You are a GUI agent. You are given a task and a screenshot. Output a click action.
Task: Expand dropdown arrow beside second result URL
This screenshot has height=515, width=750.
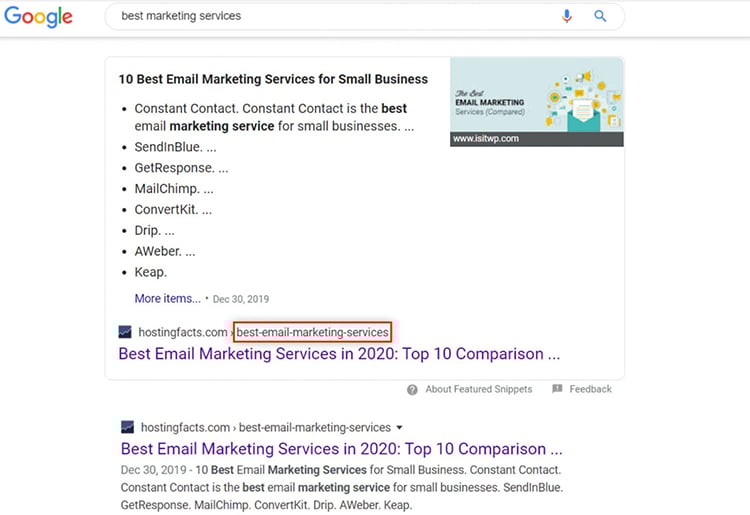coord(400,427)
